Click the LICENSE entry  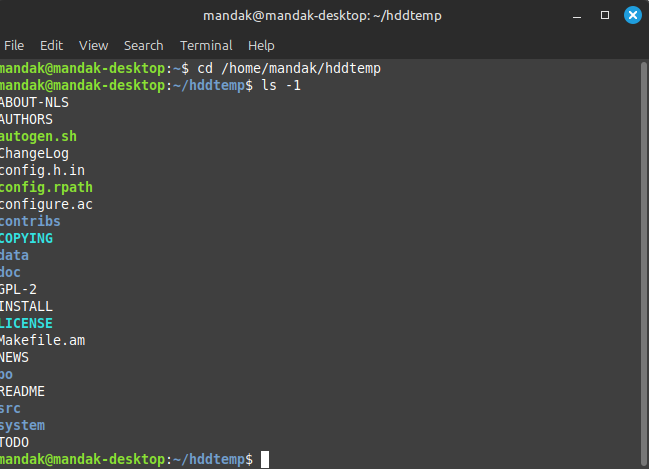click(26, 323)
